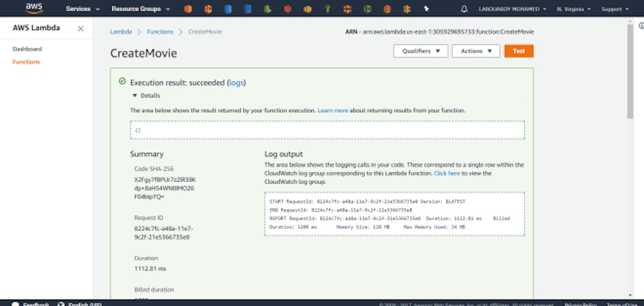Click the Functions breadcrumb link
The image size is (644, 306).
[x=160, y=32]
